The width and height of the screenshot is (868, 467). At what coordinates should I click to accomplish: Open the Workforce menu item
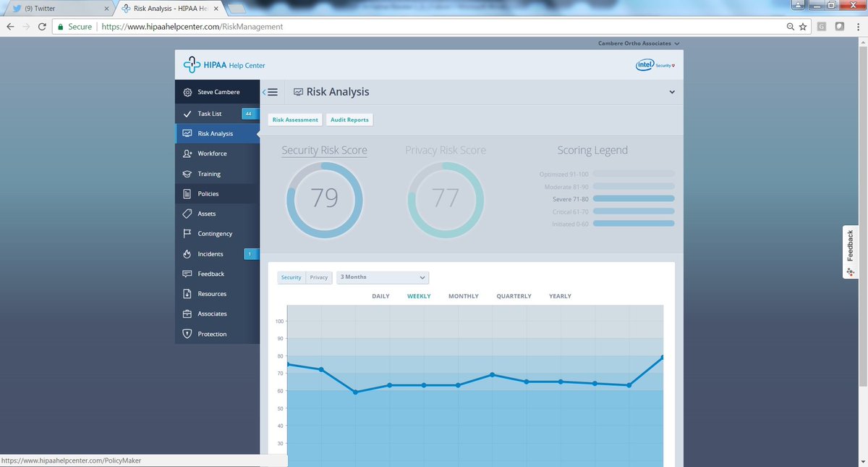click(x=217, y=153)
